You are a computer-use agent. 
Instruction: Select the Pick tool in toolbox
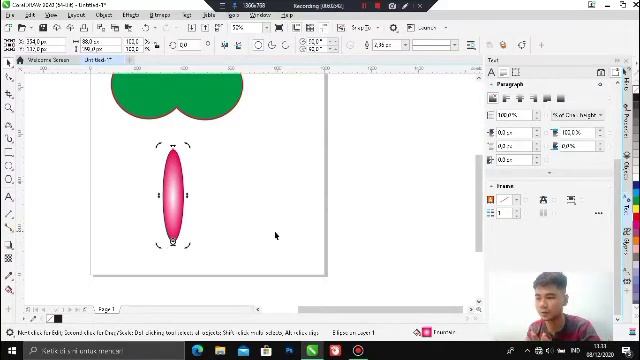point(9,63)
